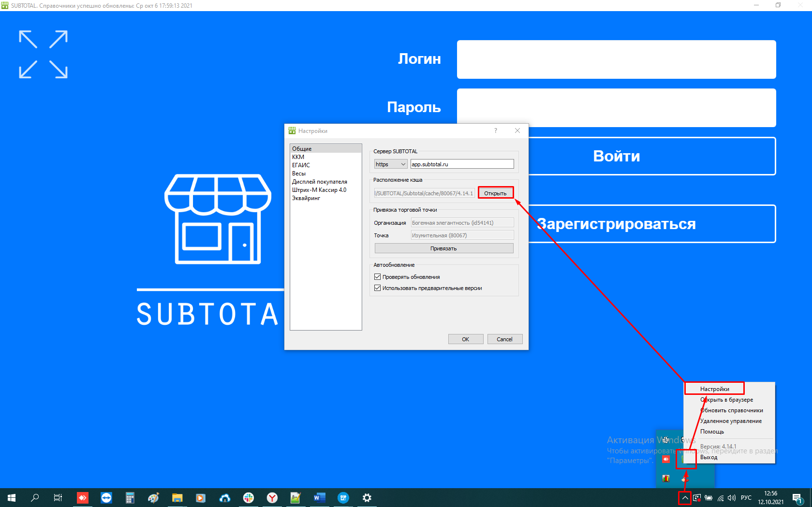
Task: Open Windows Settings gear on the taskbar
Action: 367,497
